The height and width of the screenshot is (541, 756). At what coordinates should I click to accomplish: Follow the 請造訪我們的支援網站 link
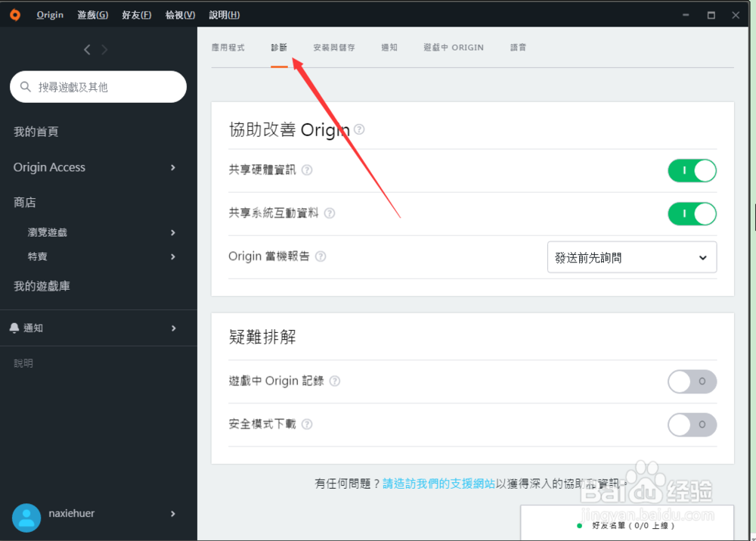point(438,483)
